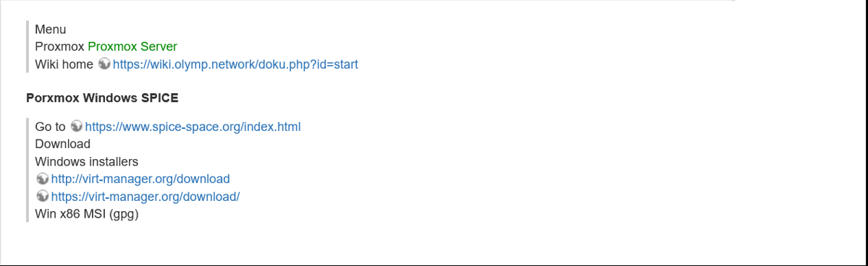This screenshot has height=266, width=868.
Task: Click globe icon before https virt-manager link
Action: click(42, 197)
